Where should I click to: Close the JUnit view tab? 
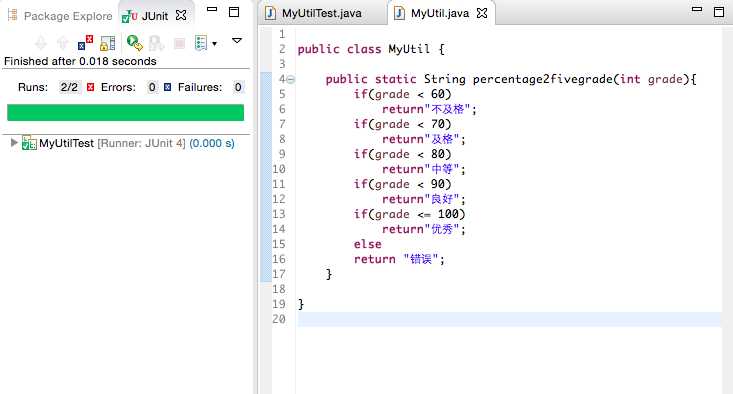point(181,15)
